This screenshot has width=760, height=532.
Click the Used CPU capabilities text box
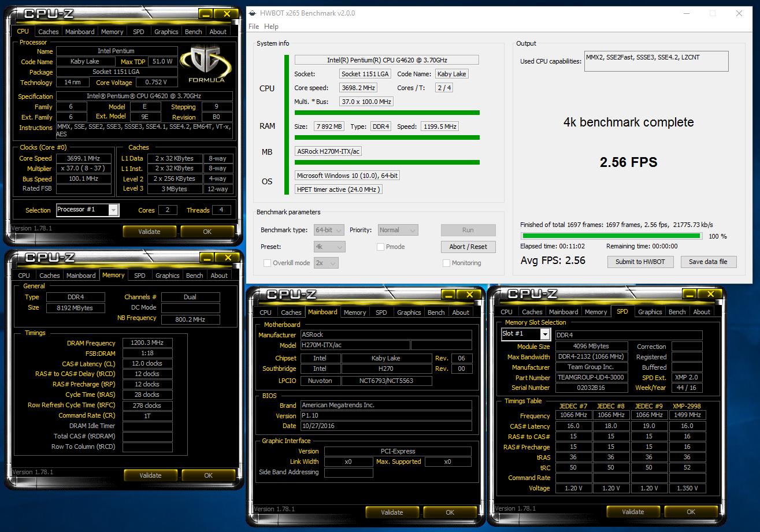point(657,61)
